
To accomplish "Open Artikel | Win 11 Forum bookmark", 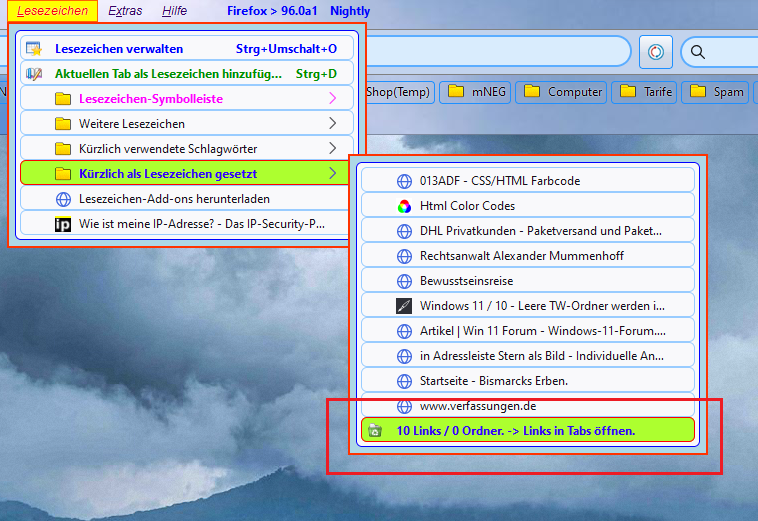I will 528,331.
